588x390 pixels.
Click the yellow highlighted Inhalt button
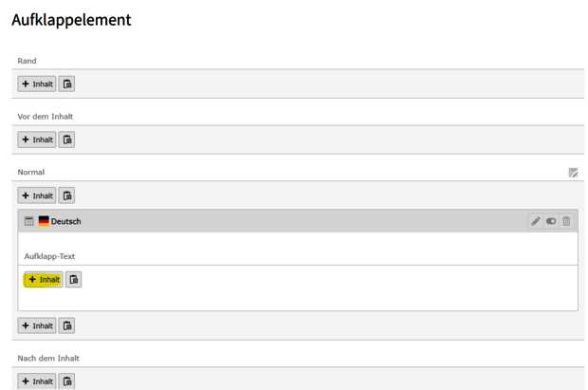click(x=44, y=280)
